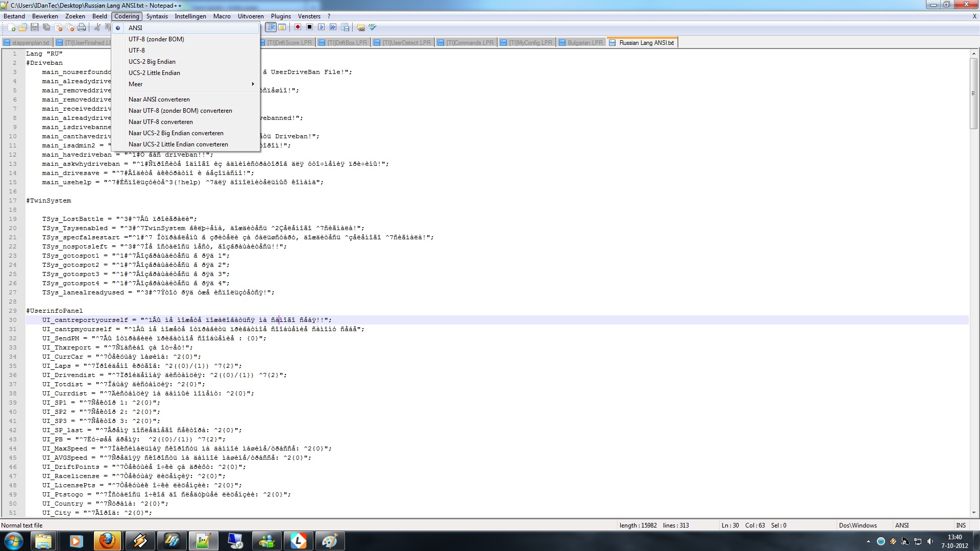Select UCS-2 Little Endian encoding
980x551 pixels.
(154, 73)
